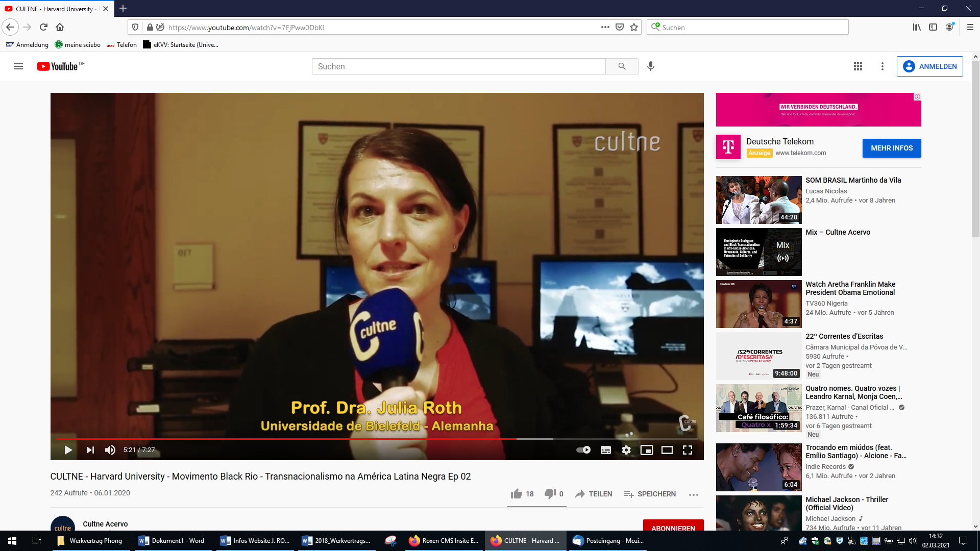
Task: Open Aretha Franklin video thumbnail
Action: [758, 304]
